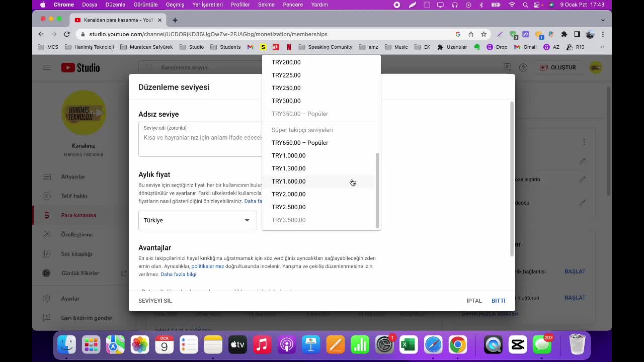This screenshot has height=362, width=644.
Task: Open Microsoft Excel from the dock
Action: coord(408,345)
